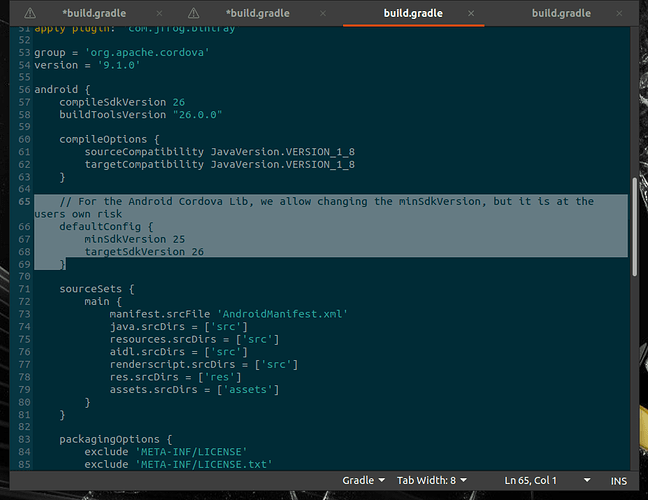Click the Ln 65, Col 1 indicator
This screenshot has height=500, width=648.
[530, 480]
